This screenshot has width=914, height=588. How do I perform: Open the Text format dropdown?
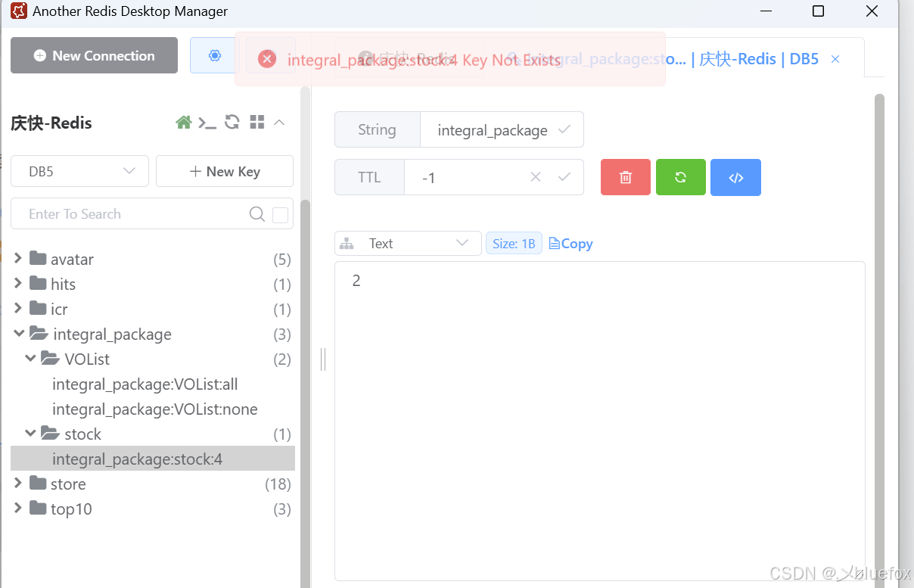[x=408, y=244]
